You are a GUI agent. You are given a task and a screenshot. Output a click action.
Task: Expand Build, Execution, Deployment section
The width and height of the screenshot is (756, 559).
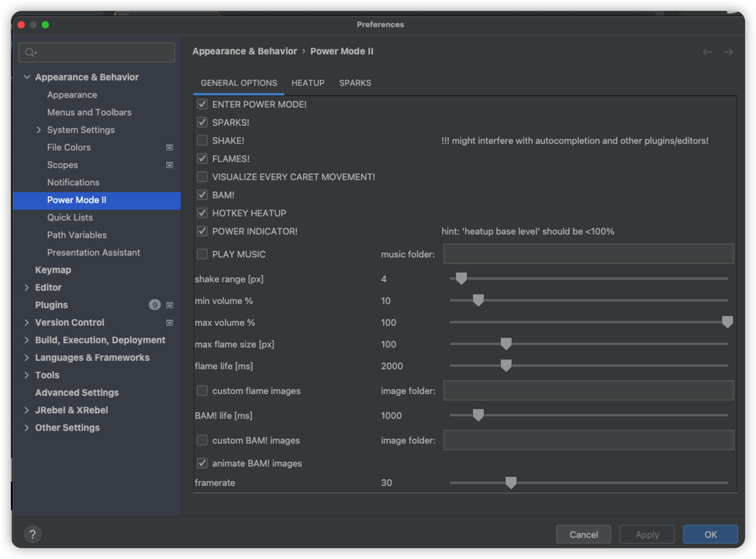[x=27, y=340]
